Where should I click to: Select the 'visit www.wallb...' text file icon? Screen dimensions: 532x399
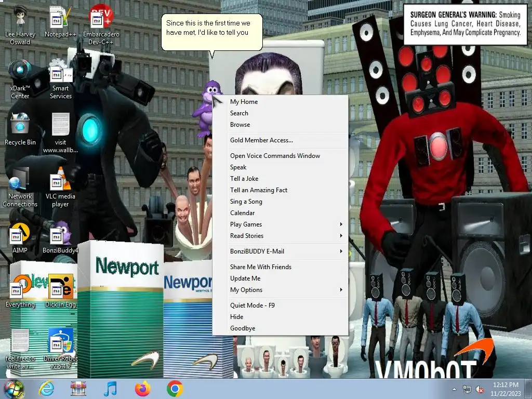point(60,134)
